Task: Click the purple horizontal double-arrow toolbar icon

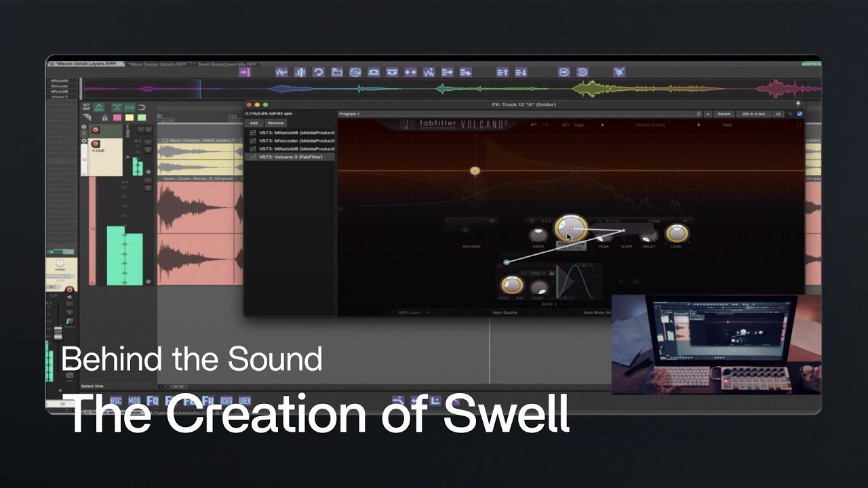Action: coord(410,72)
